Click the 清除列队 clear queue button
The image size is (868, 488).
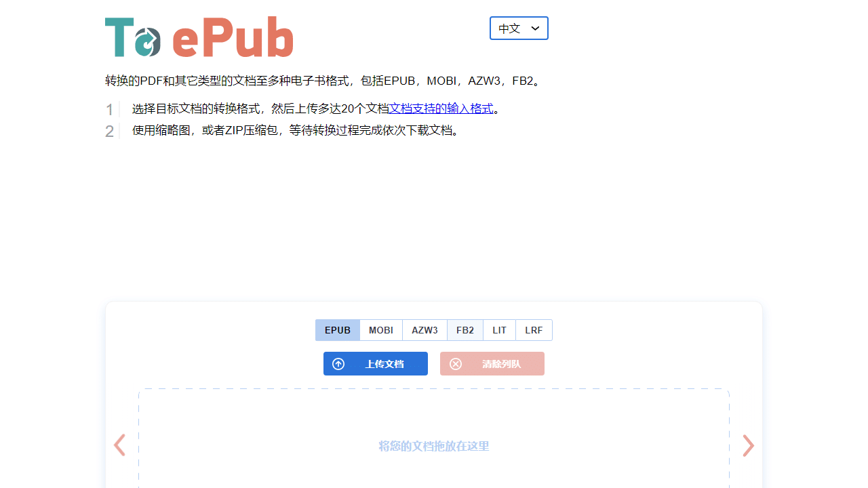click(492, 364)
